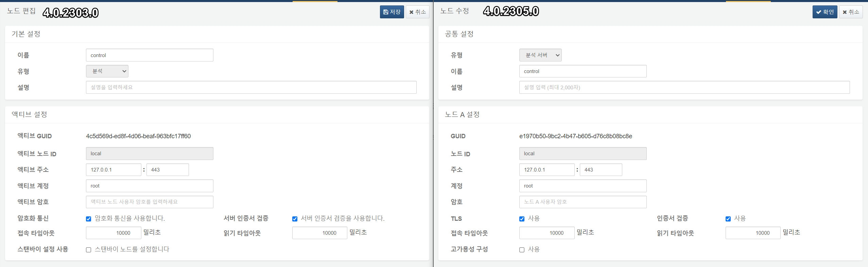Open 유형 dropdown showing 분석 서버 in right panel

(540, 55)
